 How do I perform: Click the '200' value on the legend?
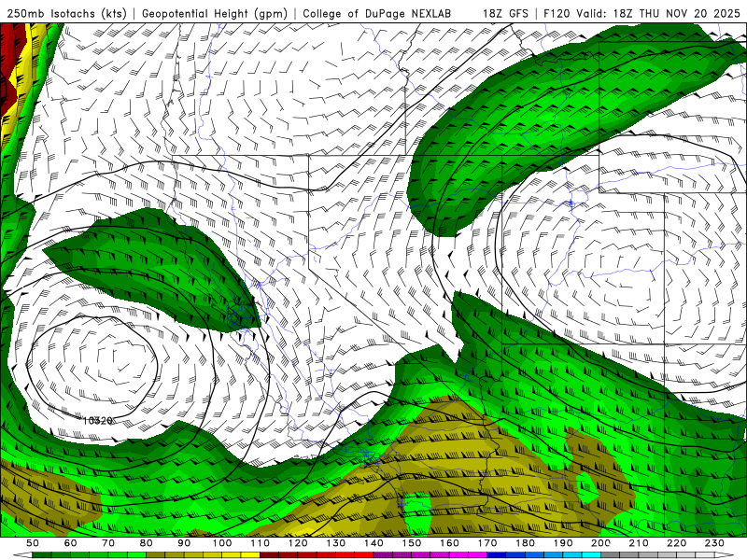601,543
